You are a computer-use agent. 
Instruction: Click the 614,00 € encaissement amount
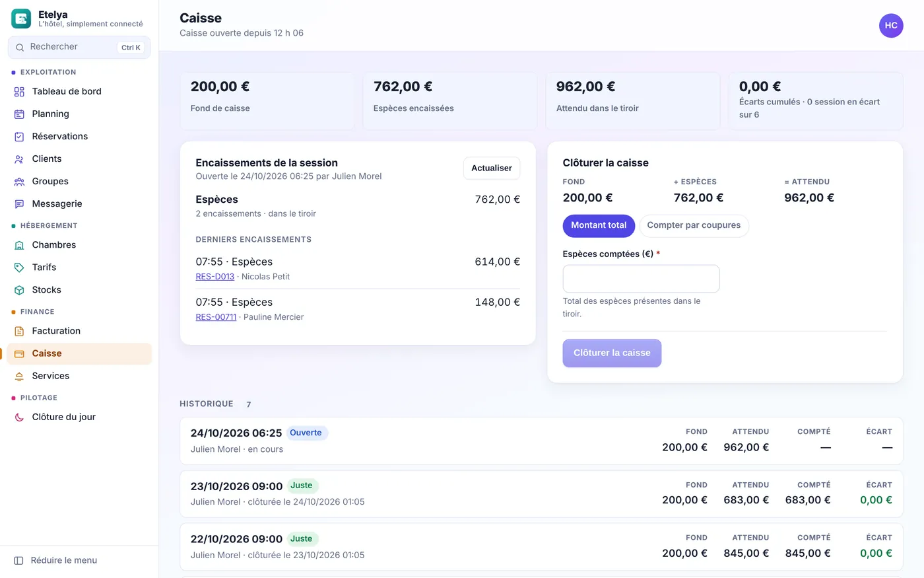497,262
